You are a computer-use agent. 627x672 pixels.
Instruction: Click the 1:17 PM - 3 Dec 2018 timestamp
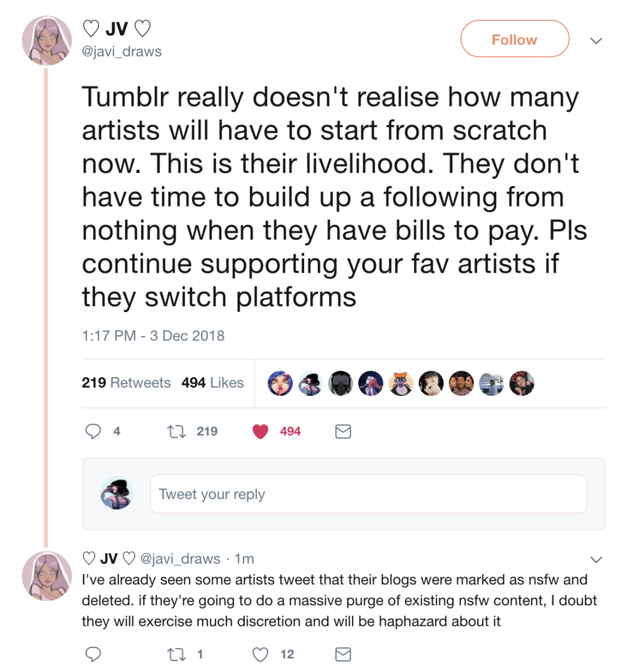pyautogui.click(x=153, y=335)
